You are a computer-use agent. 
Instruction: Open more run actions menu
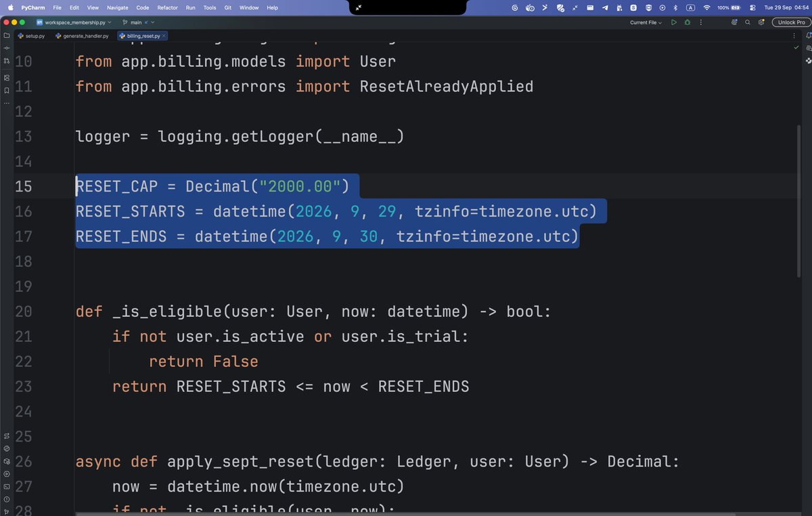(701, 22)
